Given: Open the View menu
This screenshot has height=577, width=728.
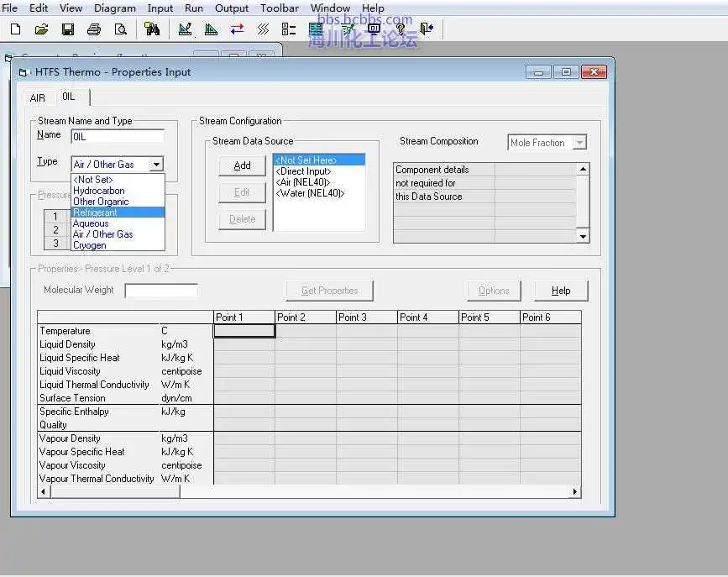Looking at the screenshot, I should tap(71, 8).
